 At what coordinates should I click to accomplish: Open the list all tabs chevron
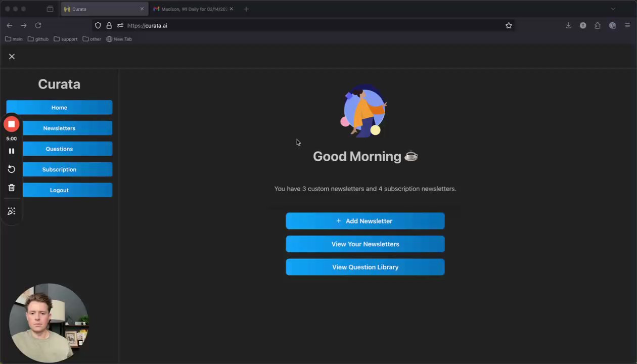613,9
